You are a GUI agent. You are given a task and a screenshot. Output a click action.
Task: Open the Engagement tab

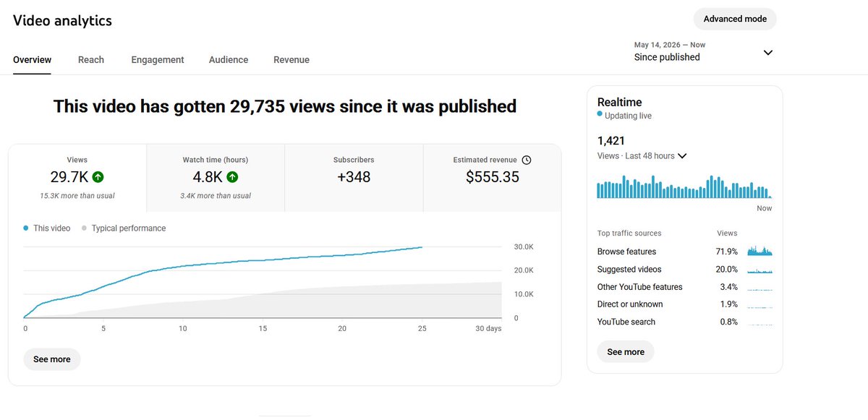click(x=158, y=60)
